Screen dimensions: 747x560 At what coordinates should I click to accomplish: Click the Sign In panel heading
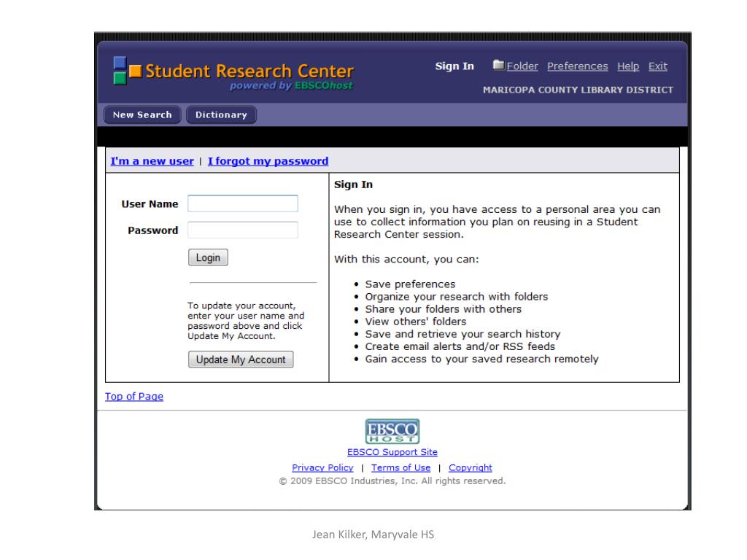[353, 184]
